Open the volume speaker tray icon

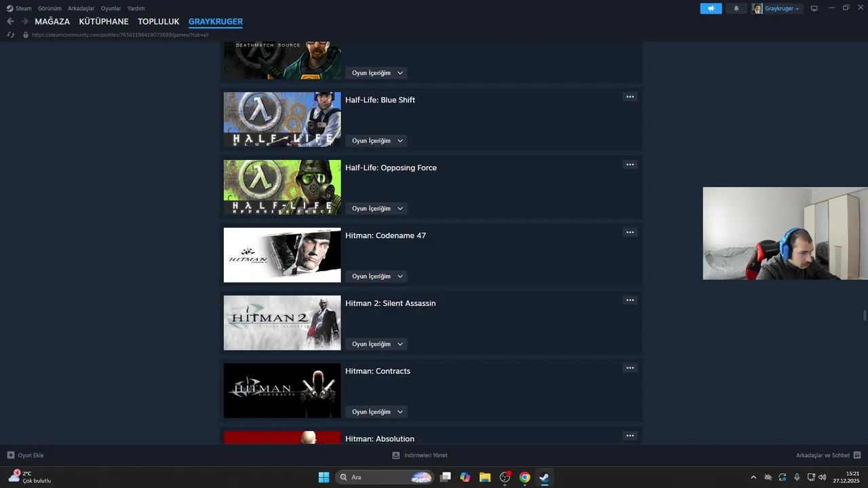pos(823,477)
